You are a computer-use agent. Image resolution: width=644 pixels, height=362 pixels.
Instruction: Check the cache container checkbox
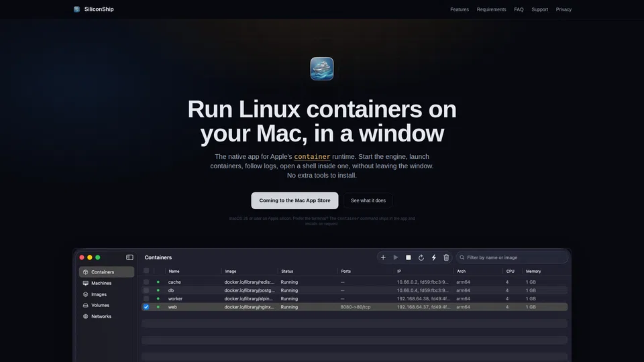(x=146, y=282)
